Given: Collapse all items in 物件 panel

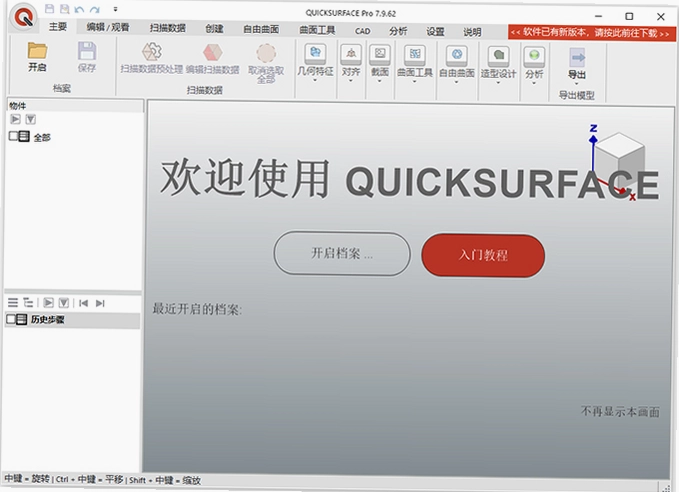Looking at the screenshot, I should point(30,119).
